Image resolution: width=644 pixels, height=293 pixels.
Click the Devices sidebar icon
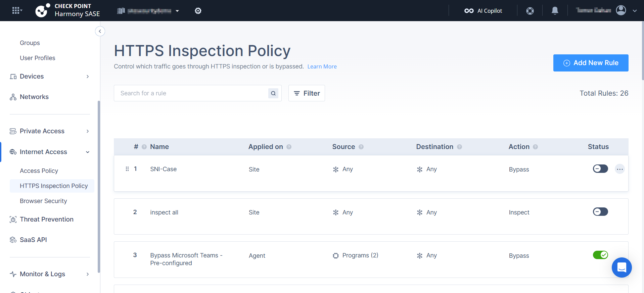[13, 77]
